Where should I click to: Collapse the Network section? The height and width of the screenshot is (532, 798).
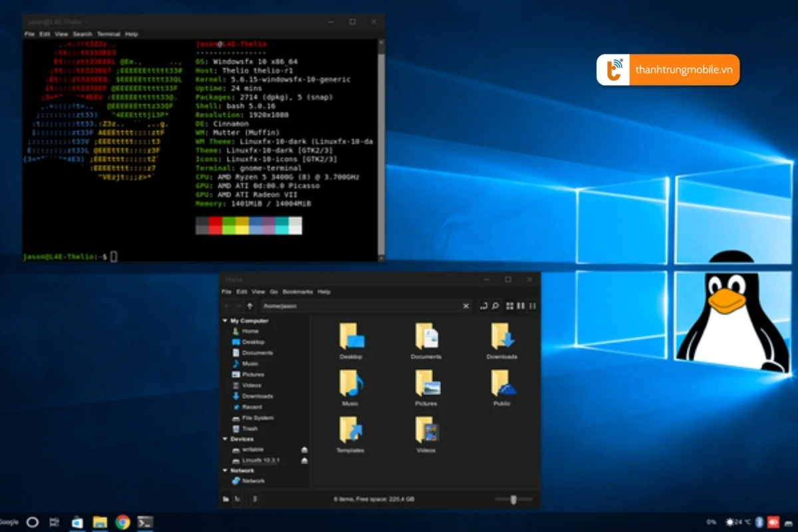click(x=224, y=470)
